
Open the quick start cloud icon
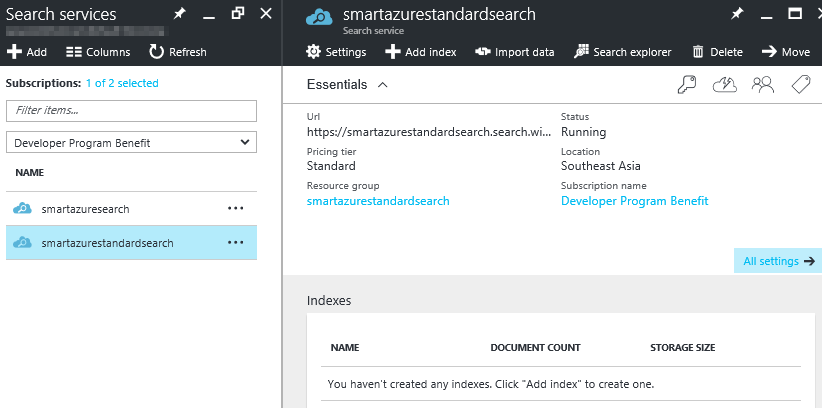click(724, 84)
